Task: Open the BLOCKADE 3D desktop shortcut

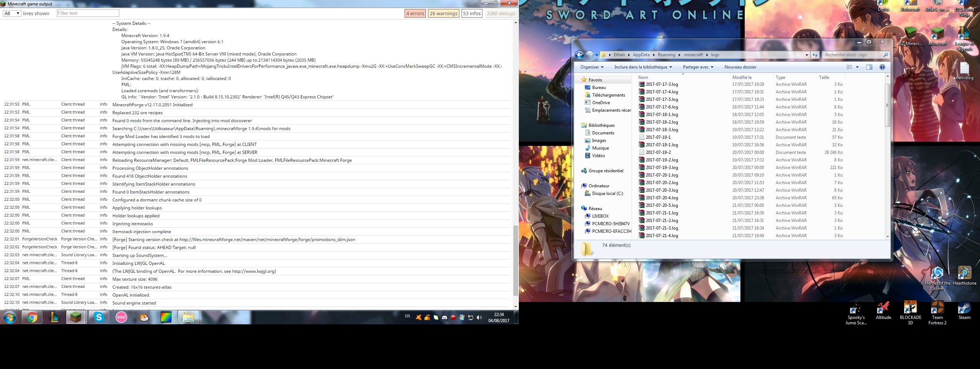Action: (910, 313)
